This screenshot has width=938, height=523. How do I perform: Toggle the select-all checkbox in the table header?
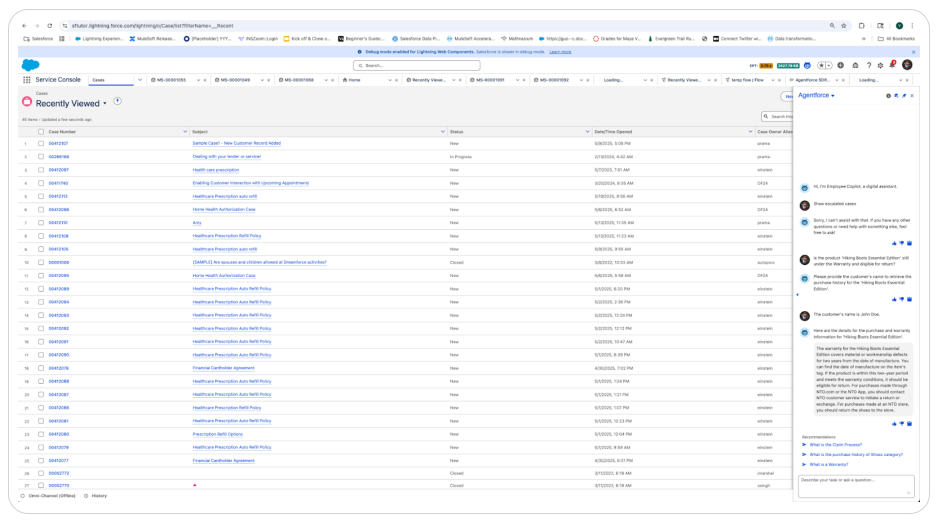[x=41, y=131]
